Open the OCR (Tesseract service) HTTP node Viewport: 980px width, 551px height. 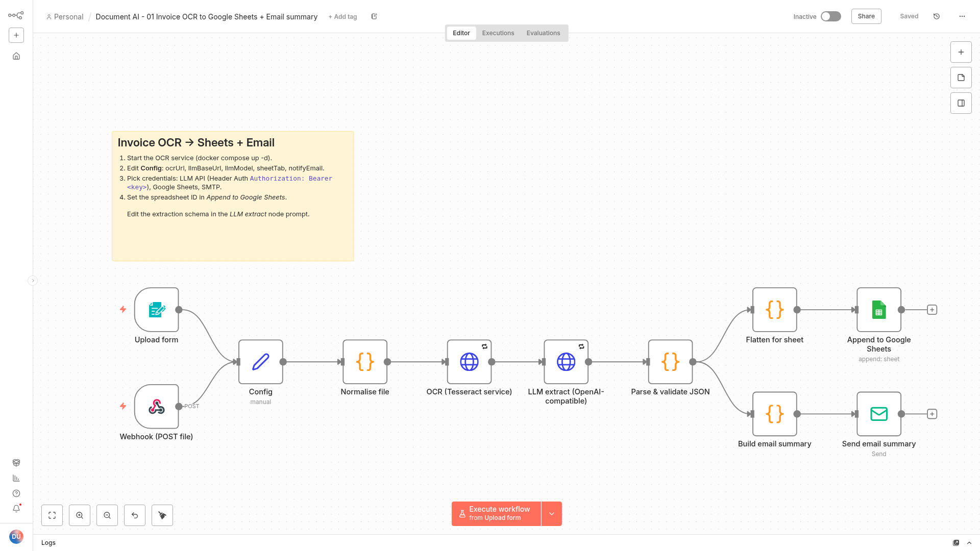pos(469,362)
